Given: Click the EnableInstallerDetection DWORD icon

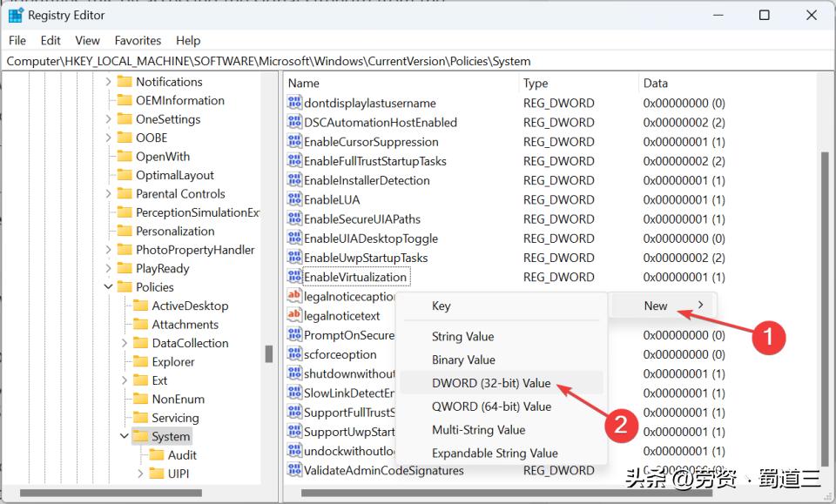Looking at the screenshot, I should 295,180.
